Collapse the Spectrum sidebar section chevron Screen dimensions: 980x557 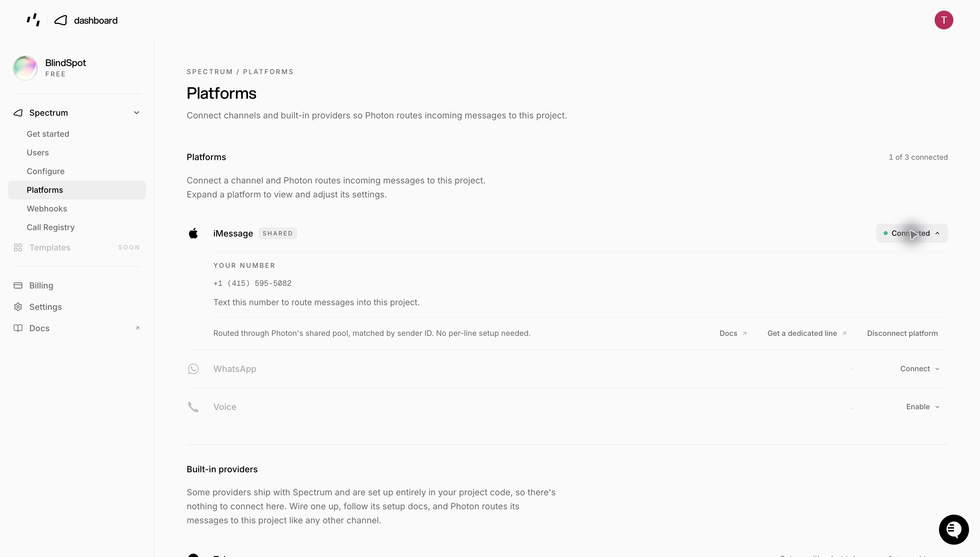coord(136,113)
